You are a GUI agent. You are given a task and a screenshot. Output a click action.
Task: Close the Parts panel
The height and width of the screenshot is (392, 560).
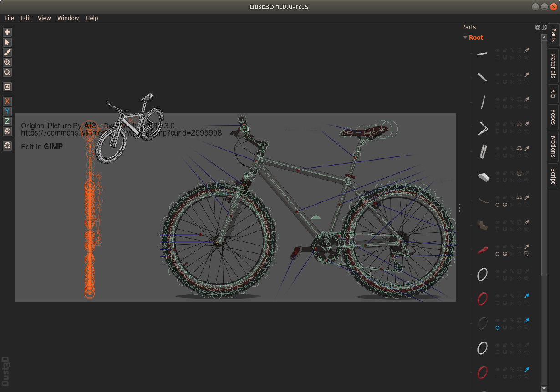pyautogui.click(x=544, y=27)
